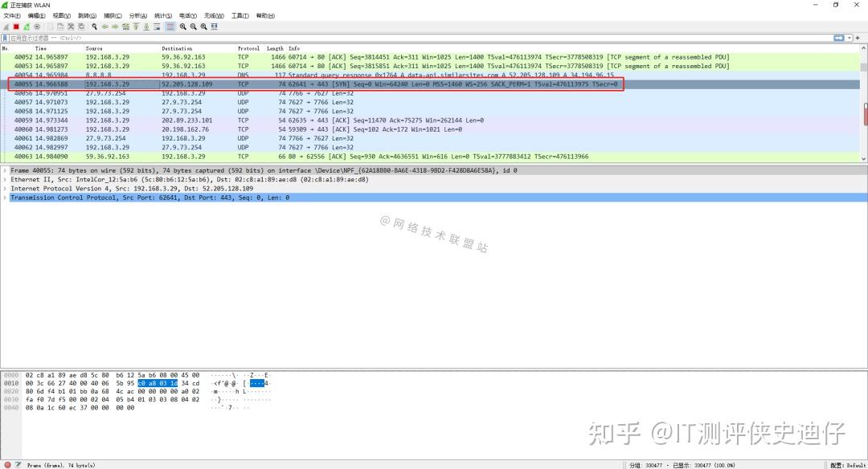
Task: Click the go to first packet icon
Action: [136, 27]
